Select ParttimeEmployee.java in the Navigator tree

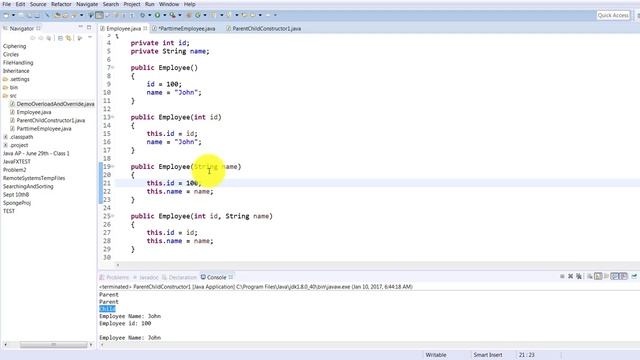click(x=44, y=129)
